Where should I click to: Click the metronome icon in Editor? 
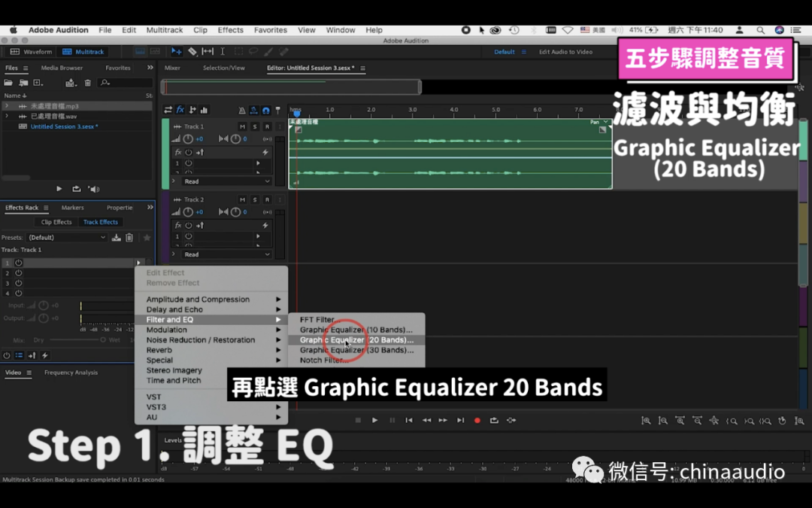point(242,110)
